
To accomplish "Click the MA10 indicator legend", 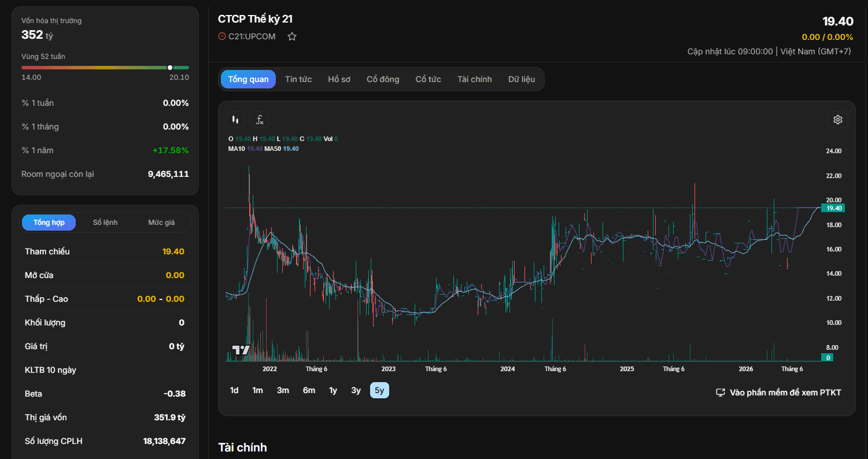I will point(246,149).
